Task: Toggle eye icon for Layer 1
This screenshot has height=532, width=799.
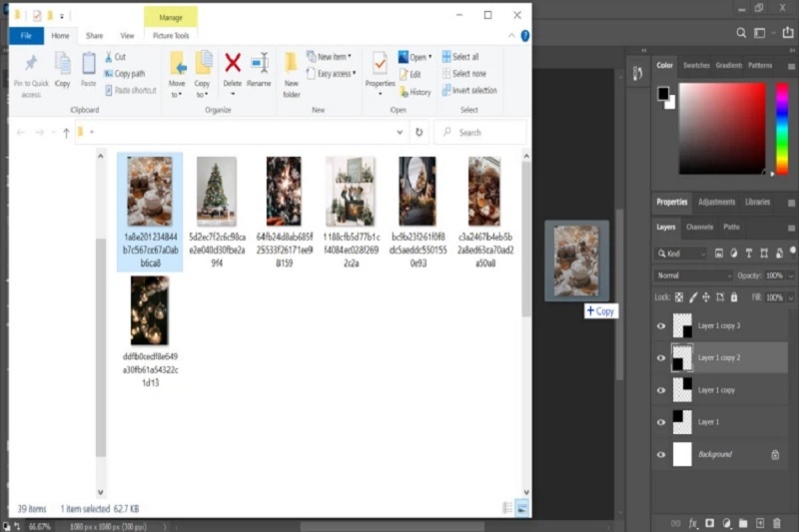Action: [x=661, y=422]
